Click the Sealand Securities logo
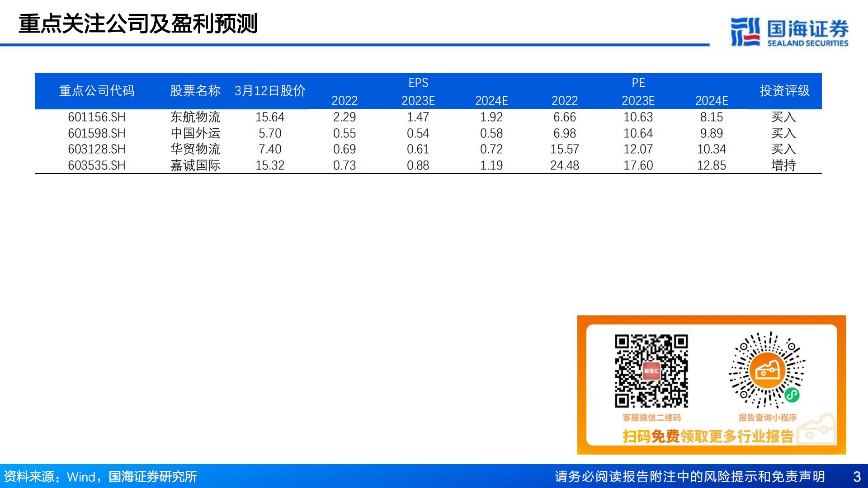This screenshot has width=868, height=488. tap(789, 32)
